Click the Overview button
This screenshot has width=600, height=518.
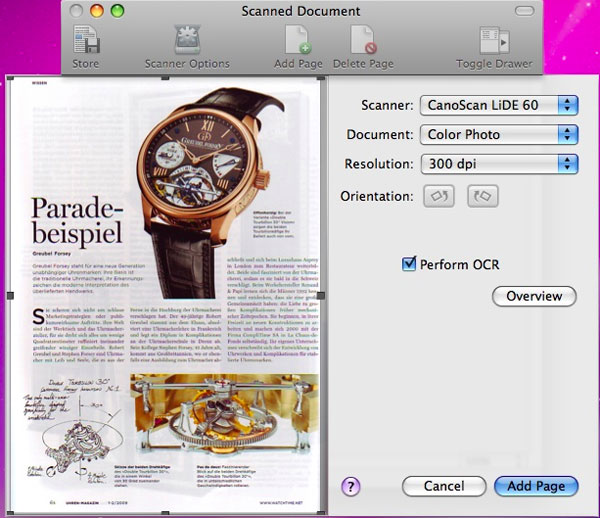534,296
